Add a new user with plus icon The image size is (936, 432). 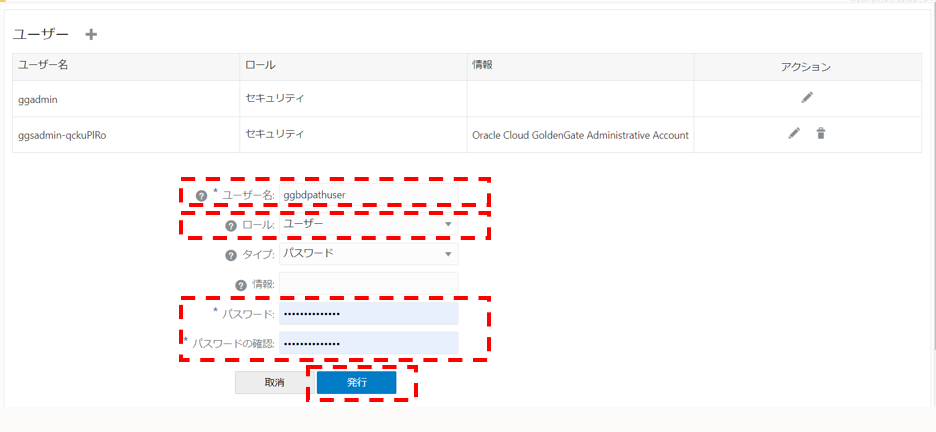91,35
